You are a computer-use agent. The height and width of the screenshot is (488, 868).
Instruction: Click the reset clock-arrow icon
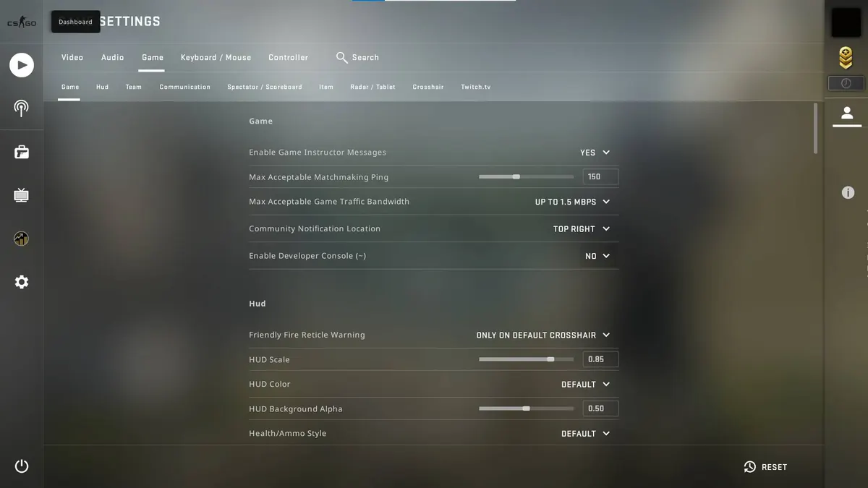750,467
